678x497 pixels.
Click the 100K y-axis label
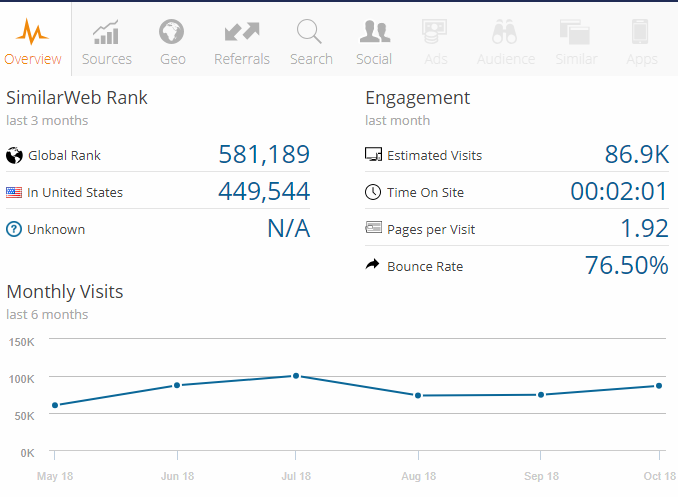coord(22,379)
